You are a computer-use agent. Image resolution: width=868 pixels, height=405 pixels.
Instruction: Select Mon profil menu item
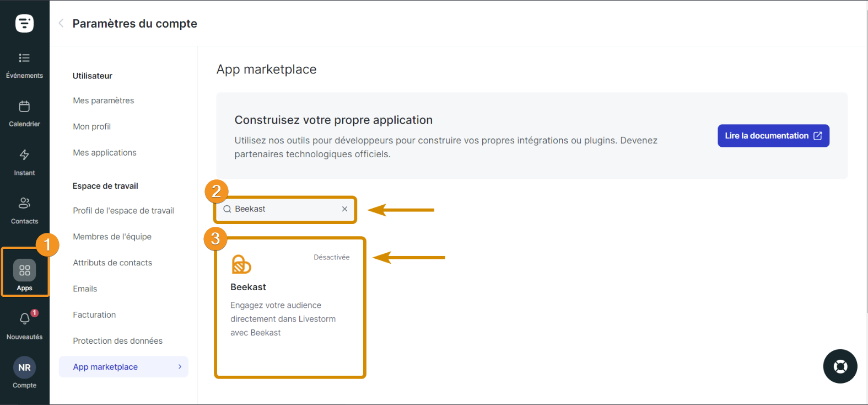(x=92, y=126)
